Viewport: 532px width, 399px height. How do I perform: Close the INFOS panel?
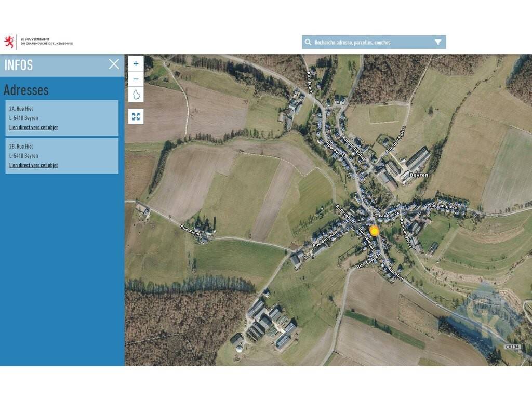(x=114, y=64)
